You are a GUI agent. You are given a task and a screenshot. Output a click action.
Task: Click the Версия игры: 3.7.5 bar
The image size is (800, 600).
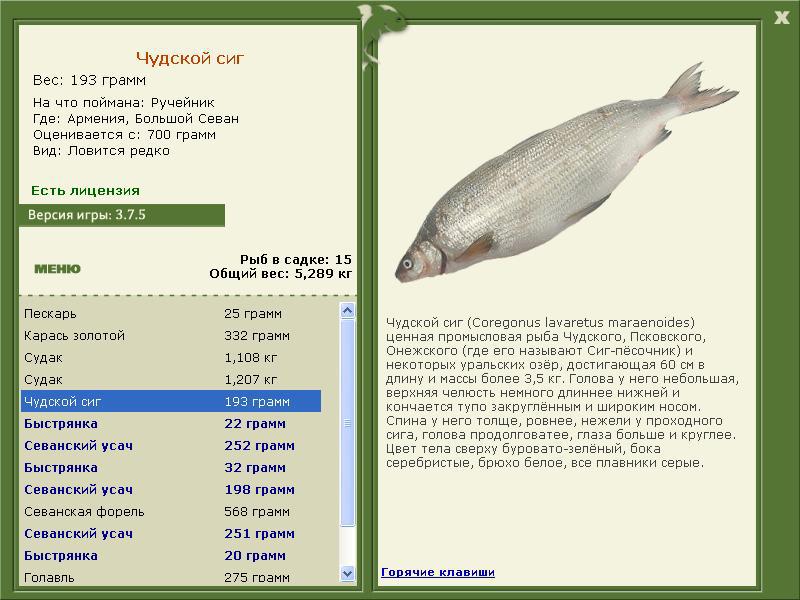(122, 215)
